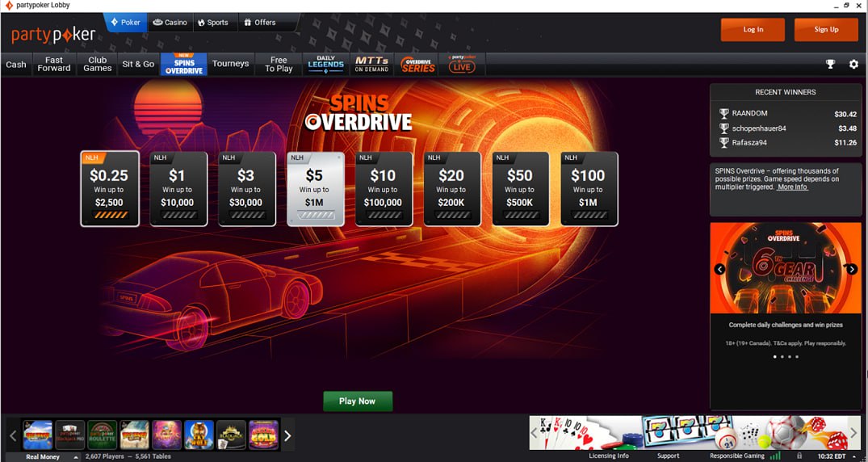This screenshot has width=868, height=462.
Task: Open the Free To Play tab
Action: pos(279,65)
